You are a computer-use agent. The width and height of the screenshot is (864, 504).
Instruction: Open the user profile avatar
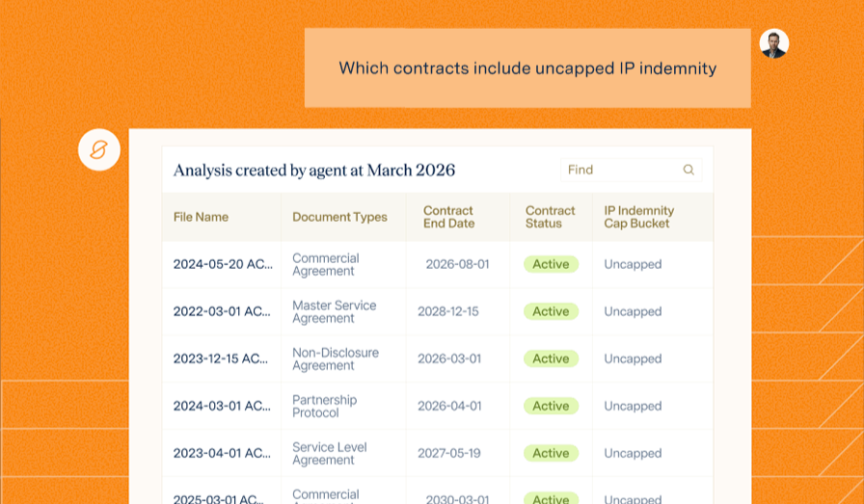pos(773,43)
